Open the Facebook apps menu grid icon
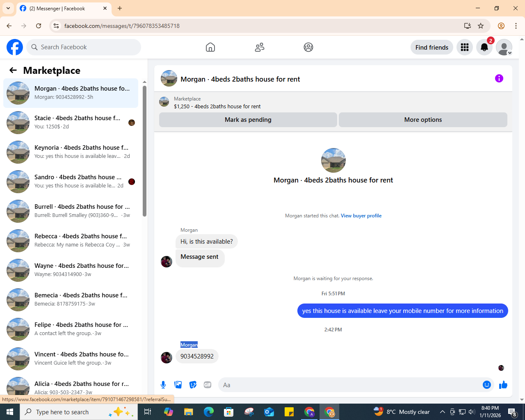Image resolution: width=525 pixels, height=420 pixels. coord(465,47)
